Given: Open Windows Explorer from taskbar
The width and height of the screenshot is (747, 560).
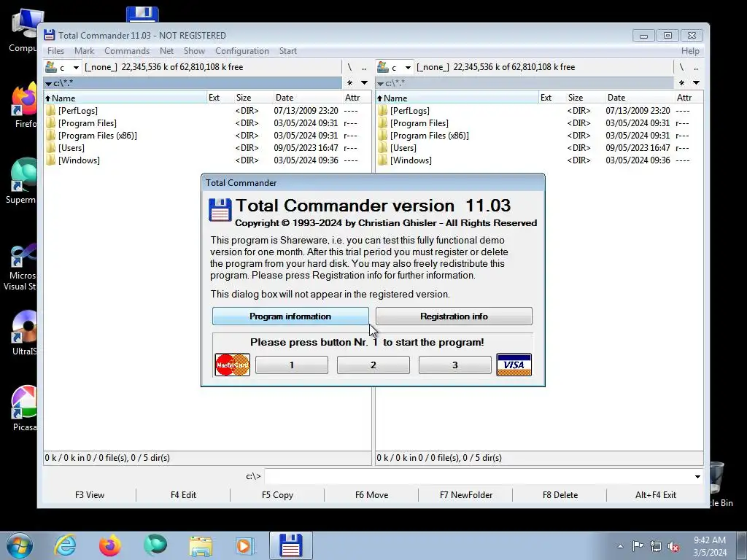Looking at the screenshot, I should coord(201,545).
